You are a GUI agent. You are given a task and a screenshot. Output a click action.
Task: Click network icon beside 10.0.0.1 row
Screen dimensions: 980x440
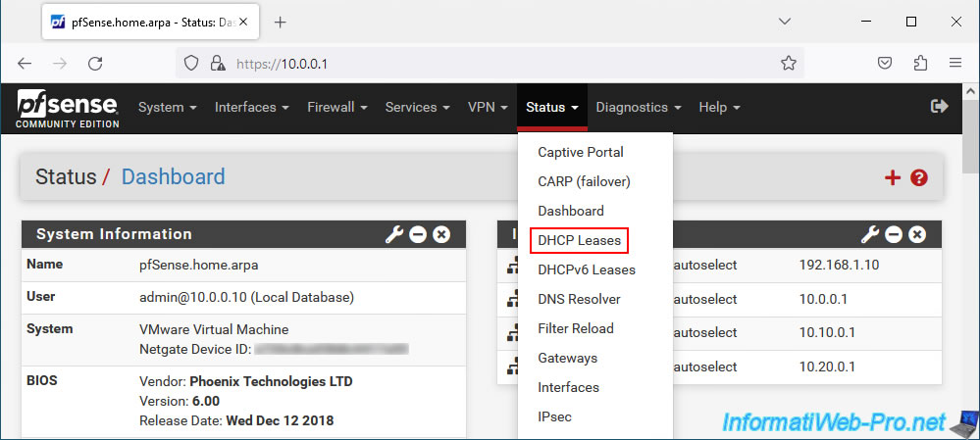pos(513,301)
